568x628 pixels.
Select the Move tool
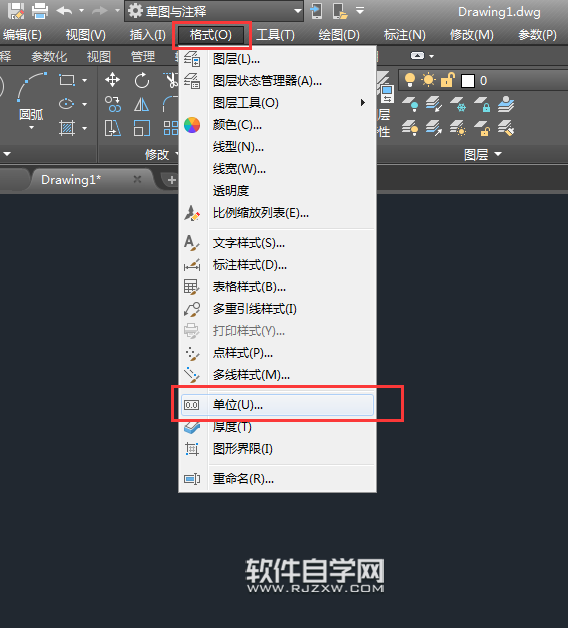[113, 80]
